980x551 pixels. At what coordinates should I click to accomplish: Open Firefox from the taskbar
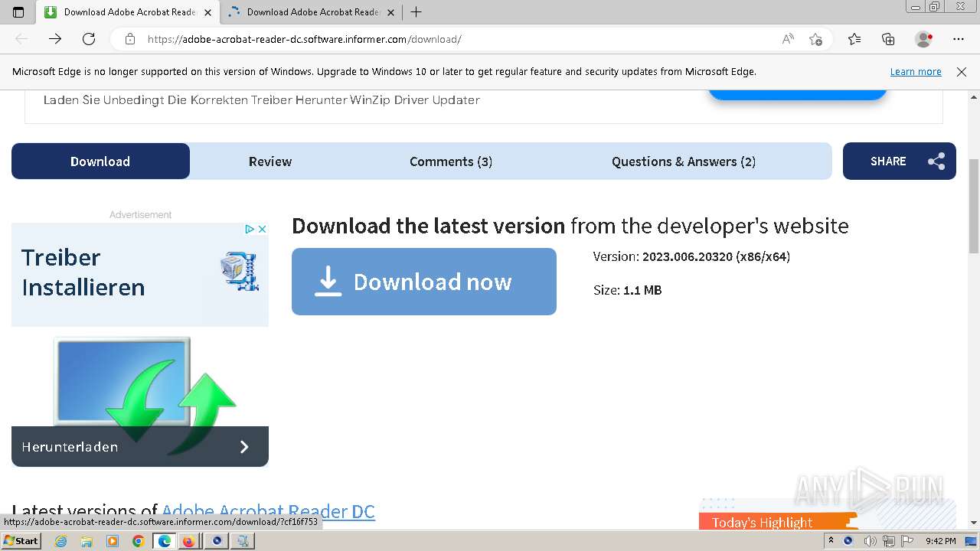[188, 541]
